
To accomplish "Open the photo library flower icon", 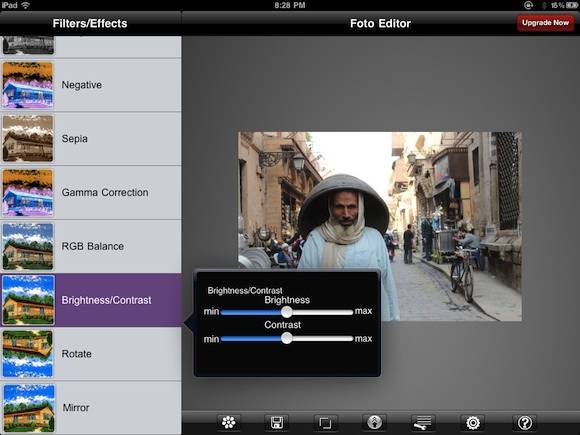I will (x=228, y=422).
